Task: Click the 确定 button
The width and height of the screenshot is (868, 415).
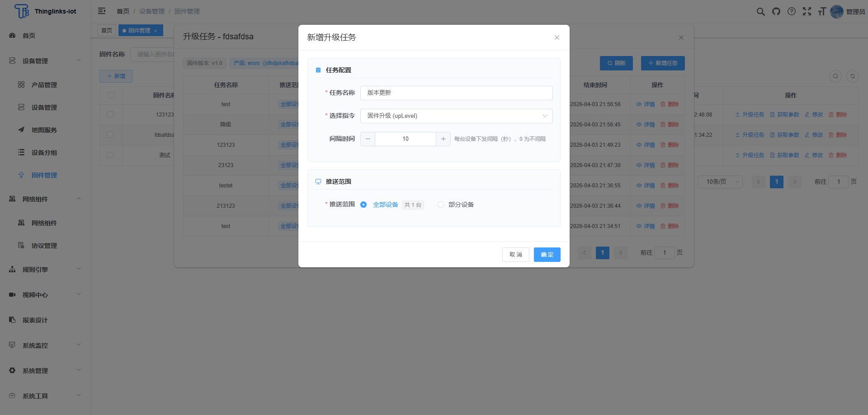Action: (547, 255)
